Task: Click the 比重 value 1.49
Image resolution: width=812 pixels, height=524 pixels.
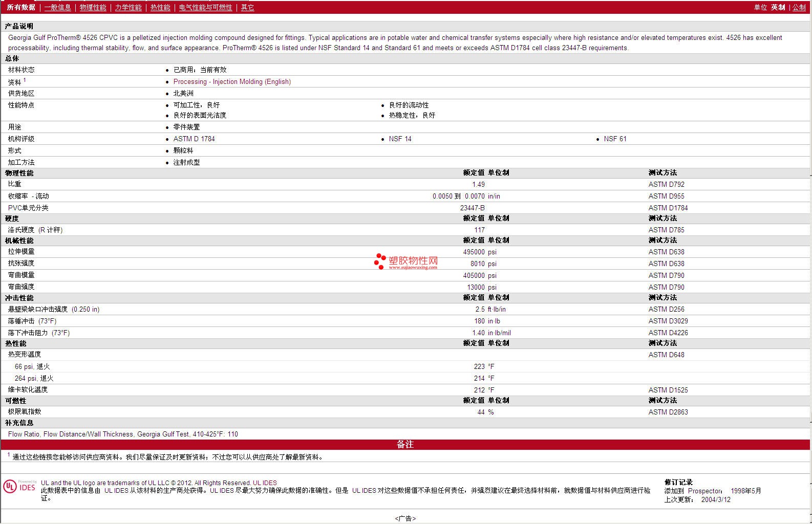Action: point(478,184)
